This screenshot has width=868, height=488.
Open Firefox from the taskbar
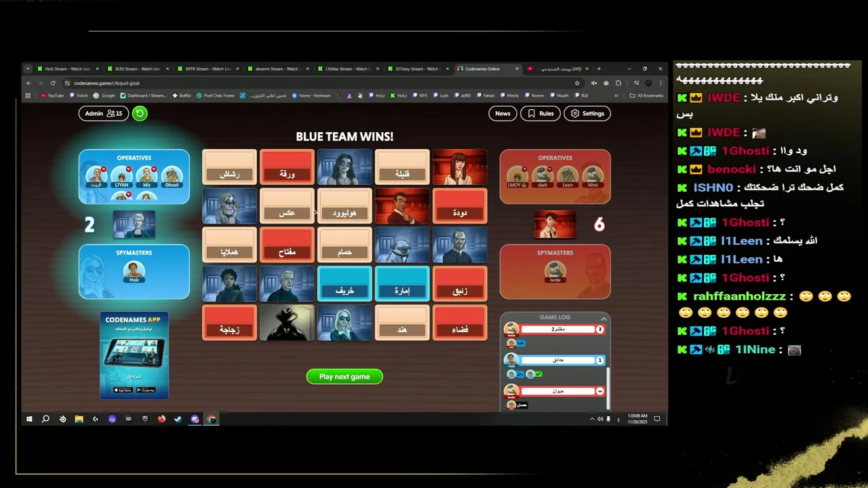(x=161, y=419)
